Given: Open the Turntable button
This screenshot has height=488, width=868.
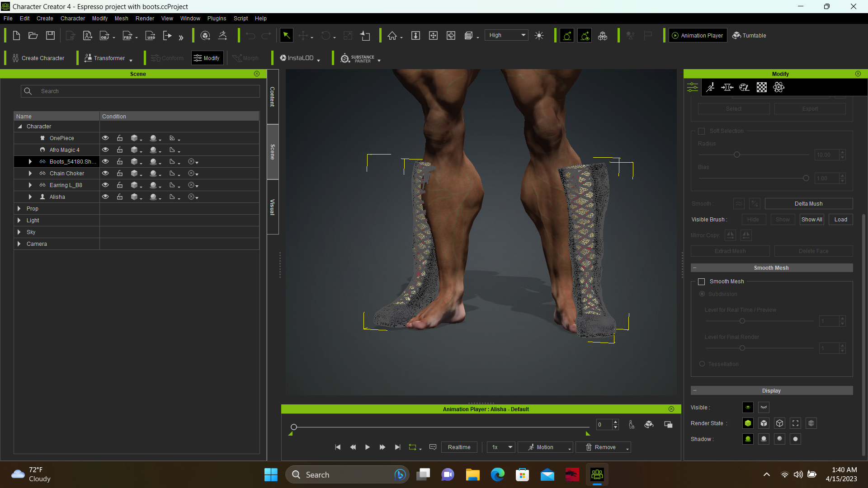Looking at the screenshot, I should coord(749,36).
